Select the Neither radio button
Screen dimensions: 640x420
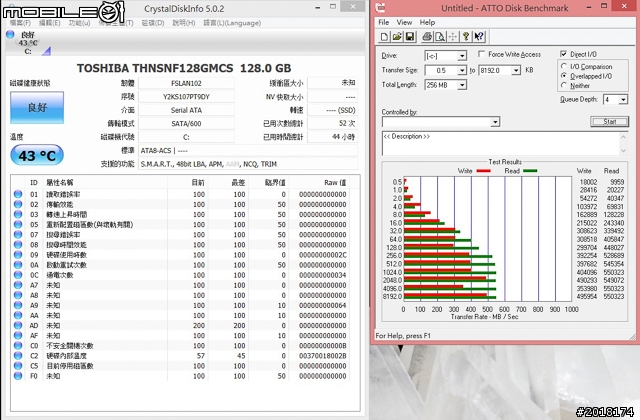click(x=564, y=85)
